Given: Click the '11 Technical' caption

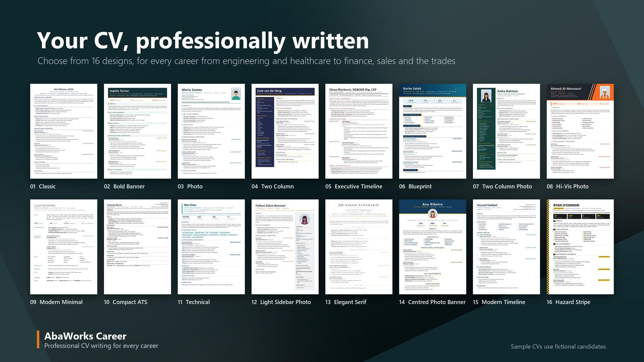Looking at the screenshot, I should click(x=194, y=302).
